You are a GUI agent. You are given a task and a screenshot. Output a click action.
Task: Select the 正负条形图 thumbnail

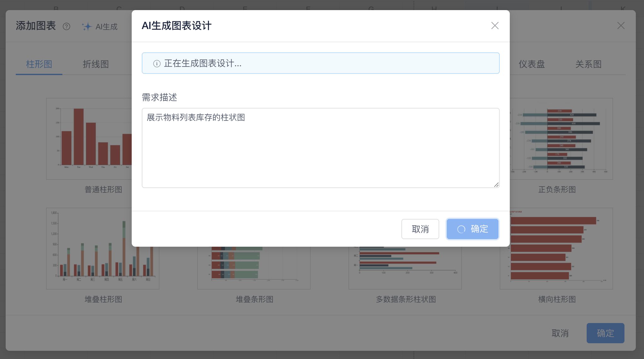561,139
